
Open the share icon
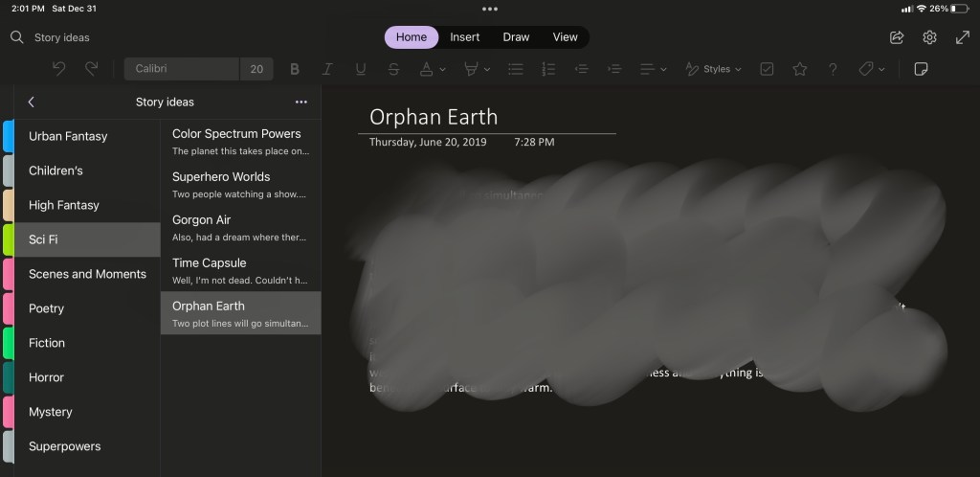point(897,37)
